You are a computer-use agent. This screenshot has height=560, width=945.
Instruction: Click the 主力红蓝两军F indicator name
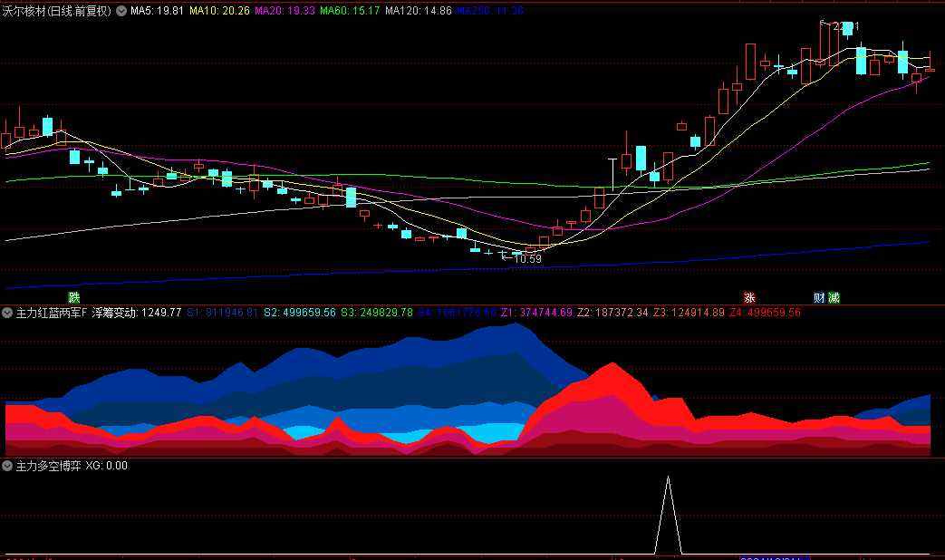(x=52, y=314)
